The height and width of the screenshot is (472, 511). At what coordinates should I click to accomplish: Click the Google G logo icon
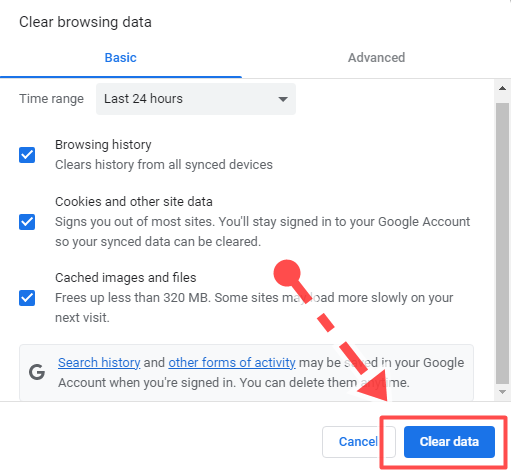(37, 372)
